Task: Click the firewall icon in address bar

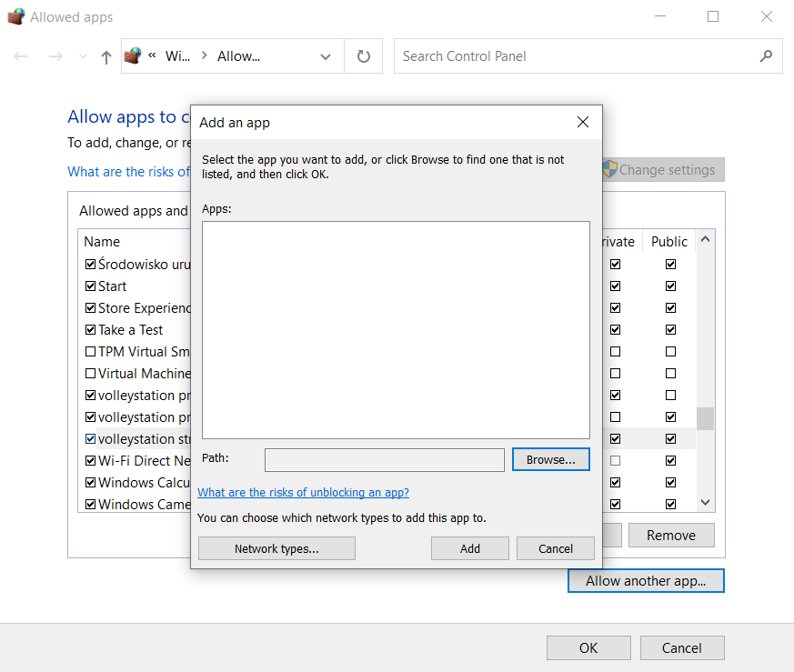Action: pos(133,56)
